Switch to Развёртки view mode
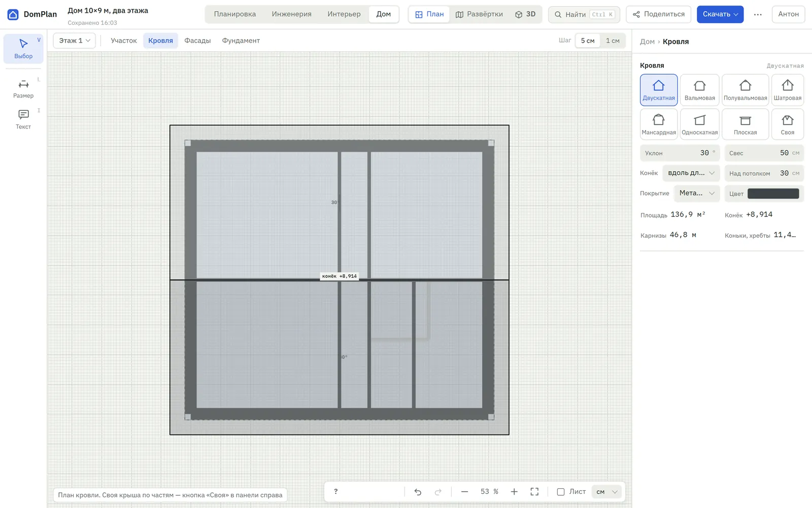 (x=479, y=14)
